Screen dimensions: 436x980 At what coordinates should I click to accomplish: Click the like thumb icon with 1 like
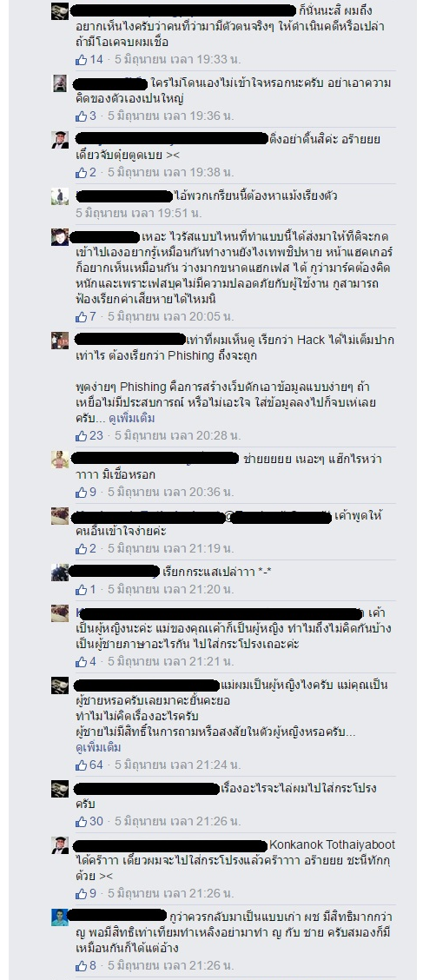[81, 589]
